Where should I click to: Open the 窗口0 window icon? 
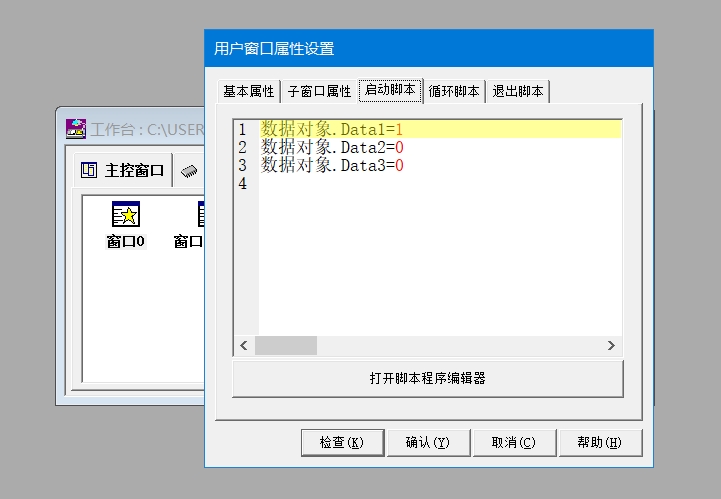pyautogui.click(x=126, y=215)
